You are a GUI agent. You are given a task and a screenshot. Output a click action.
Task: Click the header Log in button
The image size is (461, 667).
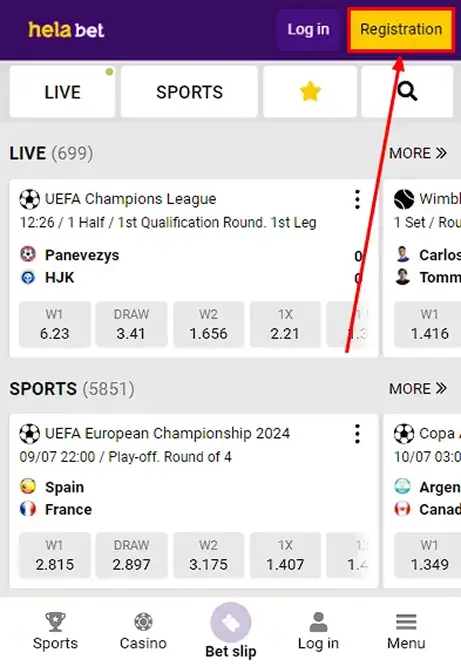(308, 30)
